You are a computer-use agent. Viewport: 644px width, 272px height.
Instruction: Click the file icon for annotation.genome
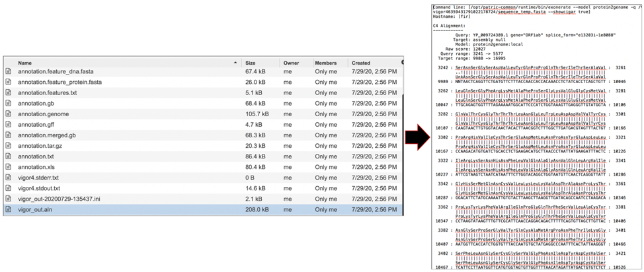tap(9, 114)
